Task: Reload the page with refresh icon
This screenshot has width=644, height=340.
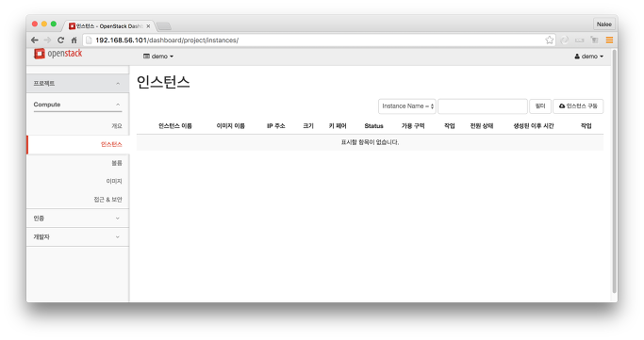Action: pyautogui.click(x=60, y=40)
